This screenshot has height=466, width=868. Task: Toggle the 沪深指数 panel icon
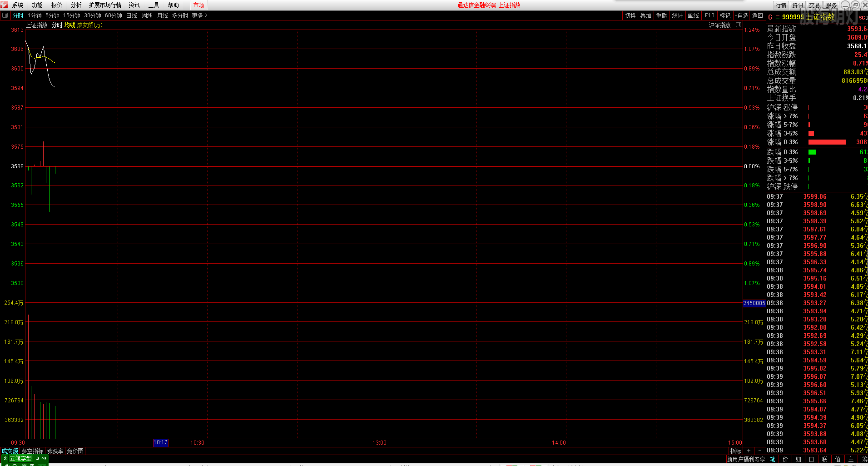click(739, 25)
